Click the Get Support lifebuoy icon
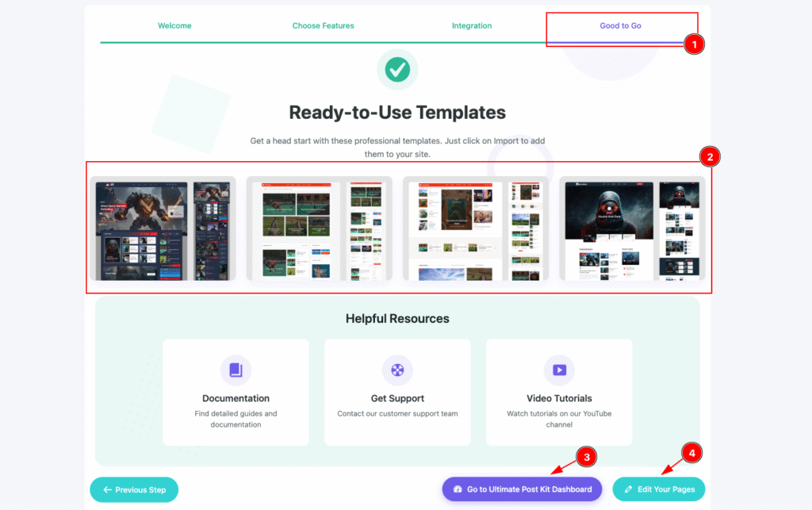This screenshot has width=812, height=510. (397, 370)
